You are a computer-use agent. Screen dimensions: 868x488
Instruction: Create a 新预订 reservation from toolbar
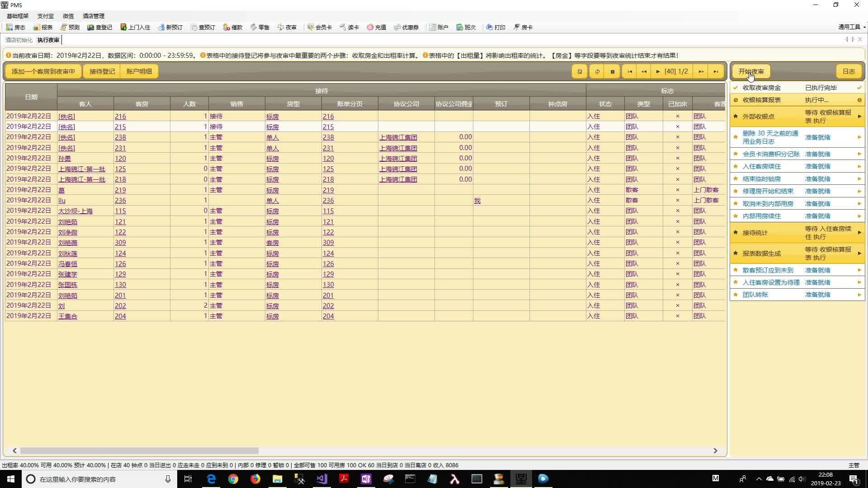tap(170, 27)
